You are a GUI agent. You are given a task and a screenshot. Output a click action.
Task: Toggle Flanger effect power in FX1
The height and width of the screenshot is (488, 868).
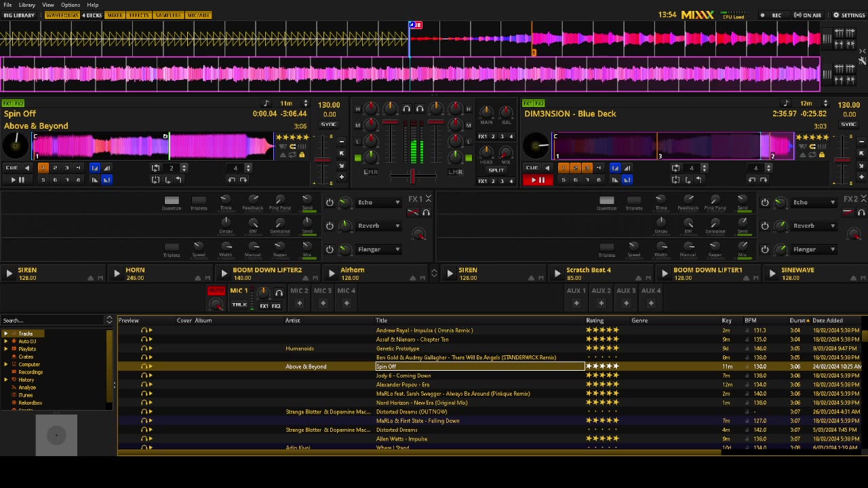pos(330,249)
